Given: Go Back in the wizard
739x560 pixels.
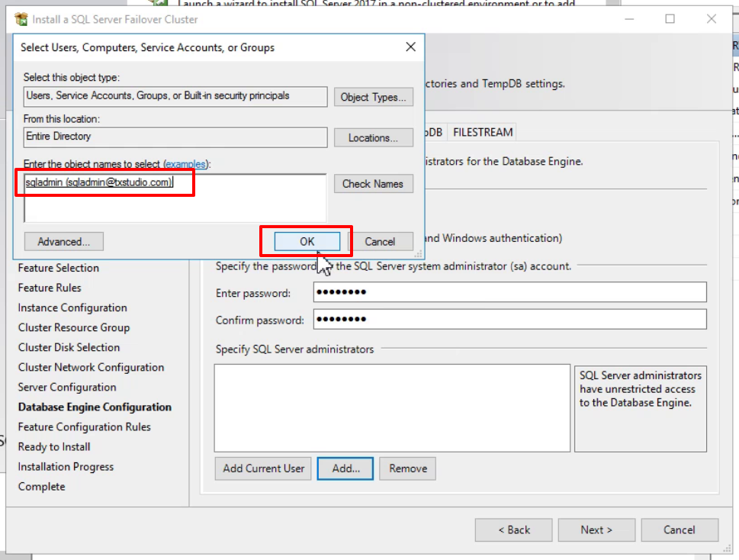Looking at the screenshot, I should pos(514,529).
